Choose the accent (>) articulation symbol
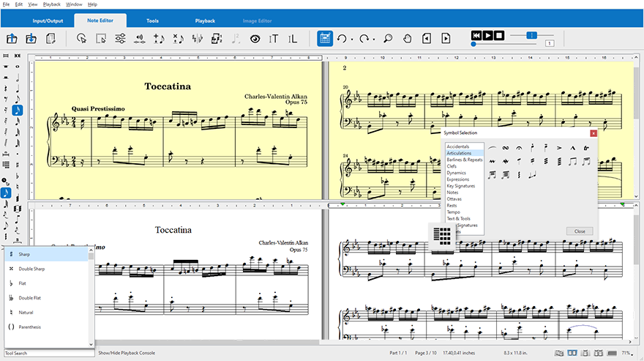The width and height of the screenshot is (644, 361). 559,148
